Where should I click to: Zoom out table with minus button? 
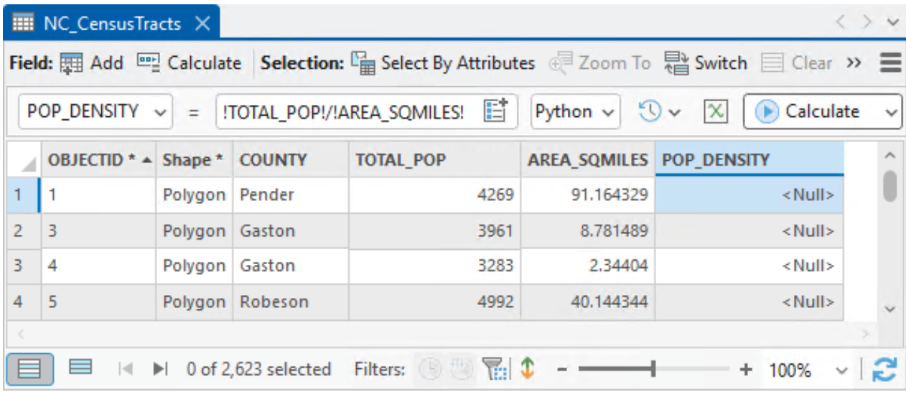pos(563,369)
